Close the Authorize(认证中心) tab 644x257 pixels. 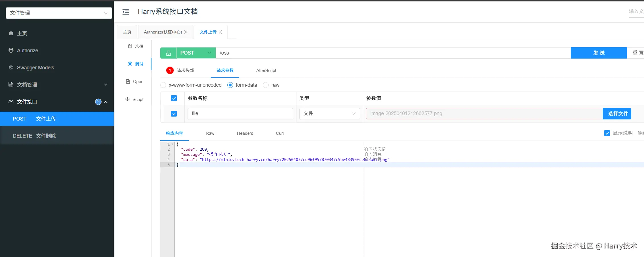(186, 32)
